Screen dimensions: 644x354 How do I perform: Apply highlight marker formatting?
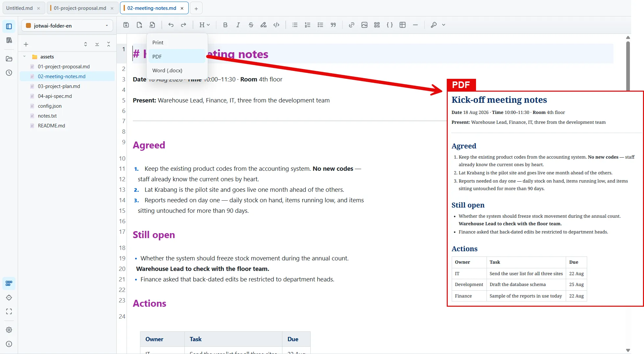(x=263, y=25)
